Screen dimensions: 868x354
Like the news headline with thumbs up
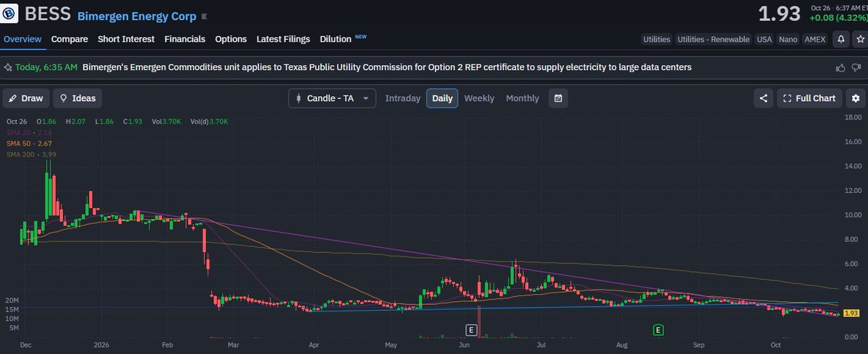[x=840, y=68]
